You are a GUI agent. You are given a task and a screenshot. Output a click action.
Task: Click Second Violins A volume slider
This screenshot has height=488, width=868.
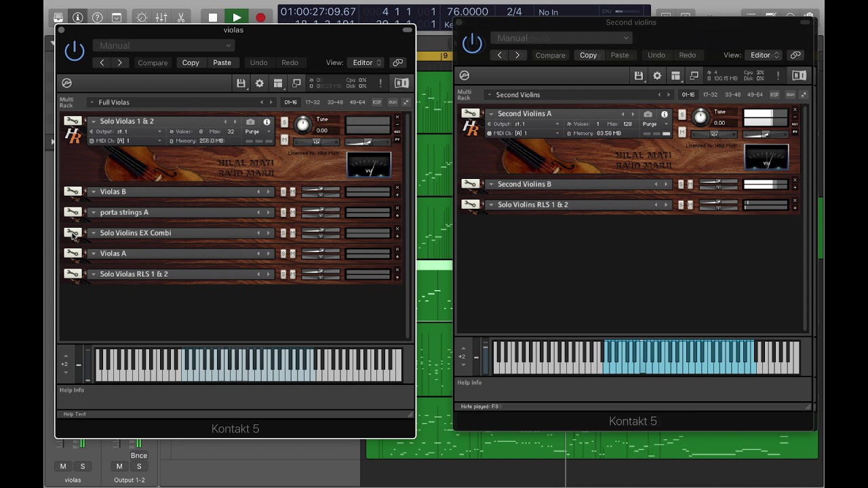tap(766, 134)
